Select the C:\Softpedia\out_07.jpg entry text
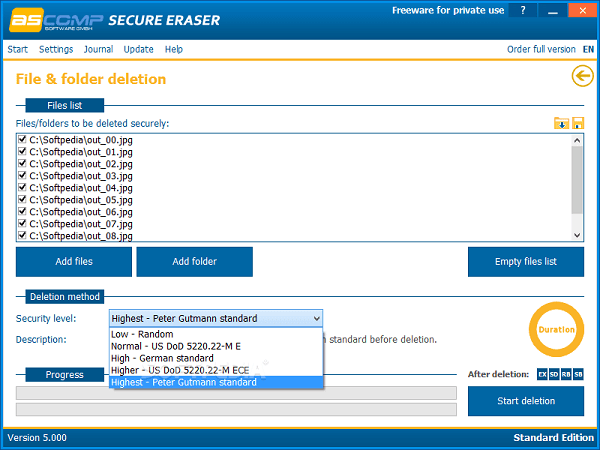 pos(81,224)
